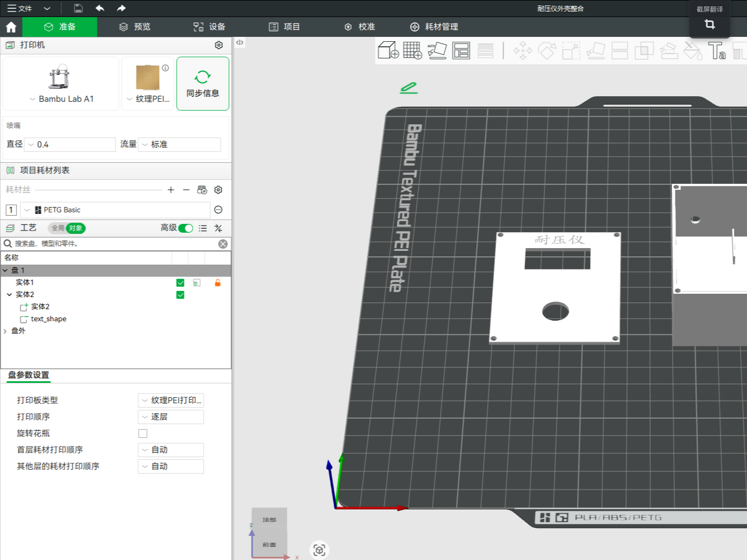Screen dimensions: 747x560
Task: Uncheck printable box for 实体1
Action: [x=180, y=283]
